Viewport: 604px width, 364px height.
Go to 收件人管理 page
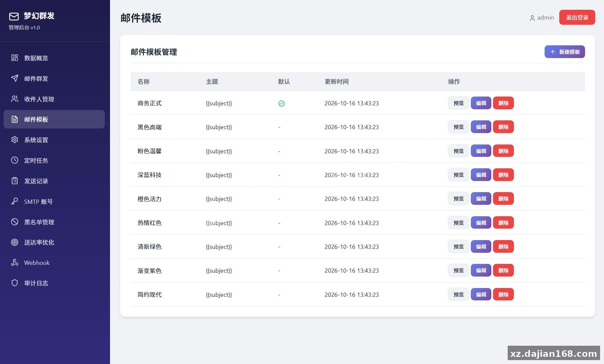click(x=54, y=99)
